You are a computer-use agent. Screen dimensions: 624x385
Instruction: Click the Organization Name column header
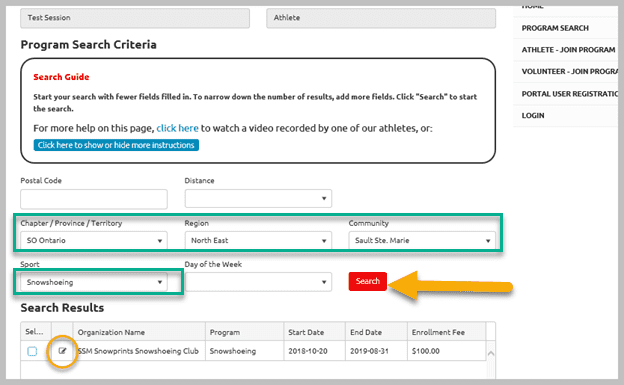pos(139,332)
